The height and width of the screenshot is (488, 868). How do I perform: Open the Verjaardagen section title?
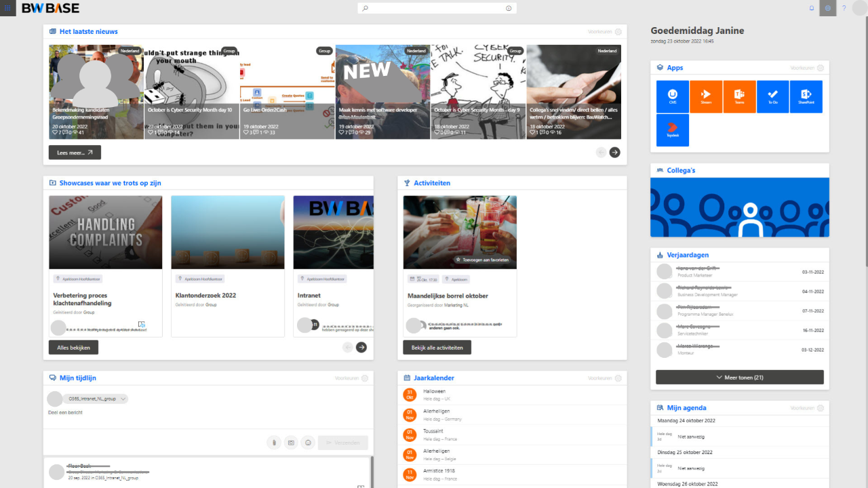tap(688, 255)
